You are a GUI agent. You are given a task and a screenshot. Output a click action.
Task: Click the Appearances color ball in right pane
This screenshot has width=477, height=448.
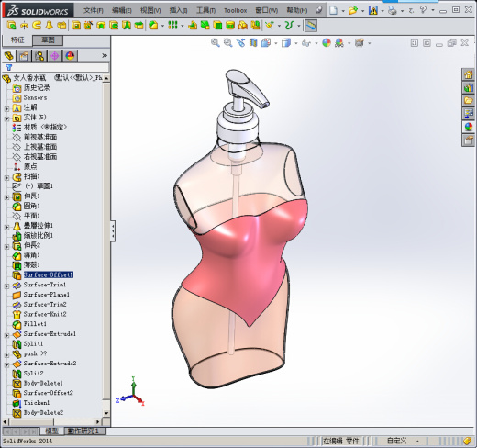click(469, 127)
